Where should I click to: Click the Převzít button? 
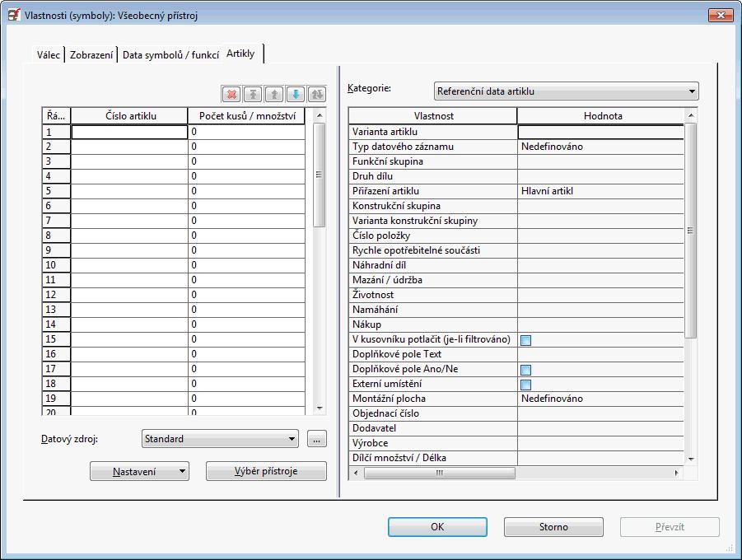670,527
